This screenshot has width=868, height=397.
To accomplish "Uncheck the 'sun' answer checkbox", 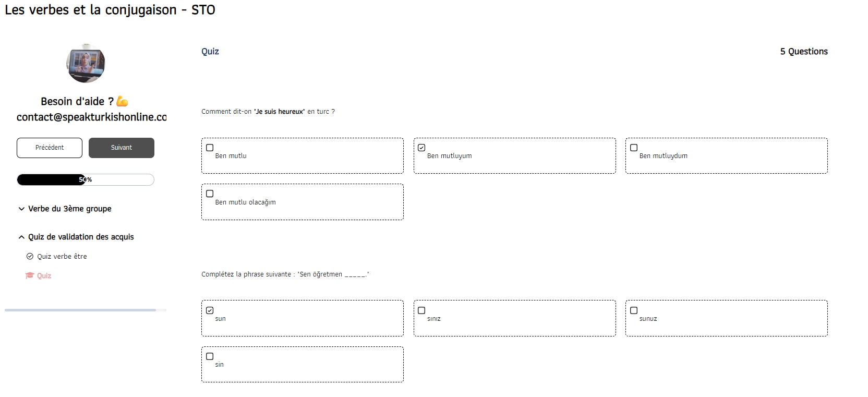I will (x=210, y=310).
